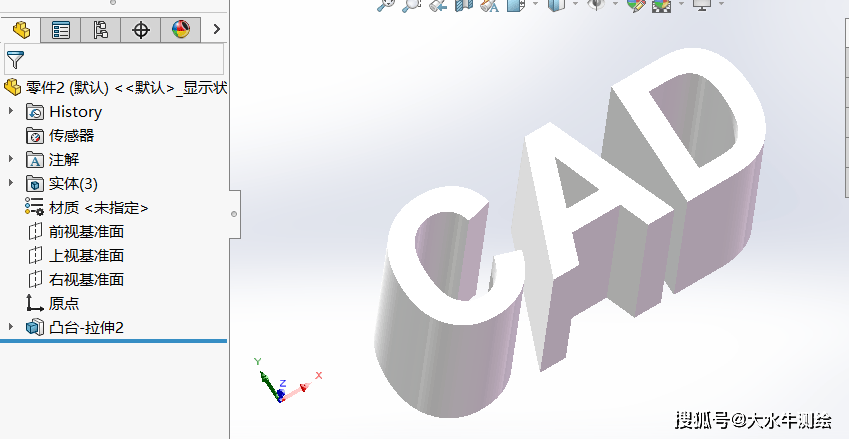
Task: Collapse the left panel using side handle
Action: 234,214
